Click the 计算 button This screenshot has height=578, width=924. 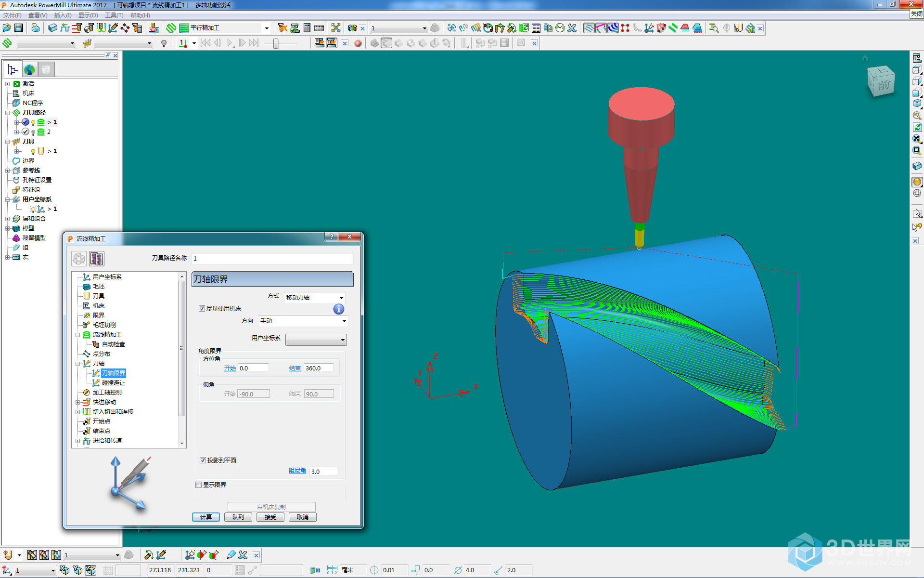click(x=206, y=517)
